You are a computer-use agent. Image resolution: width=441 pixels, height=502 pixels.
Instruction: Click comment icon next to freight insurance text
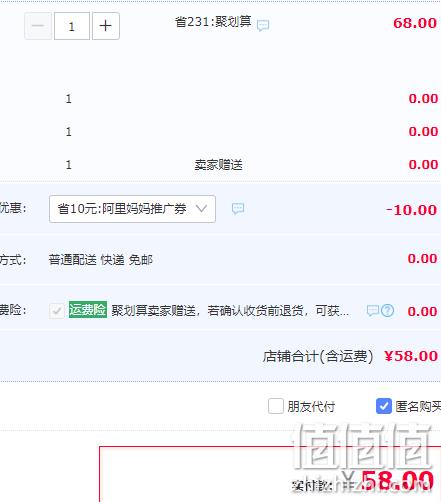click(x=372, y=311)
